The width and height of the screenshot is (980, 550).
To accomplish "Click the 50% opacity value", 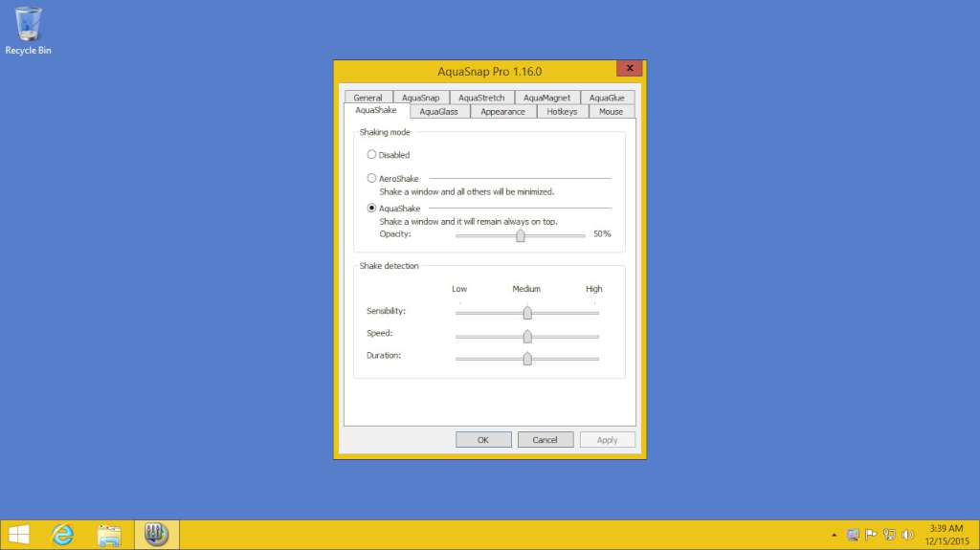I will [x=602, y=233].
